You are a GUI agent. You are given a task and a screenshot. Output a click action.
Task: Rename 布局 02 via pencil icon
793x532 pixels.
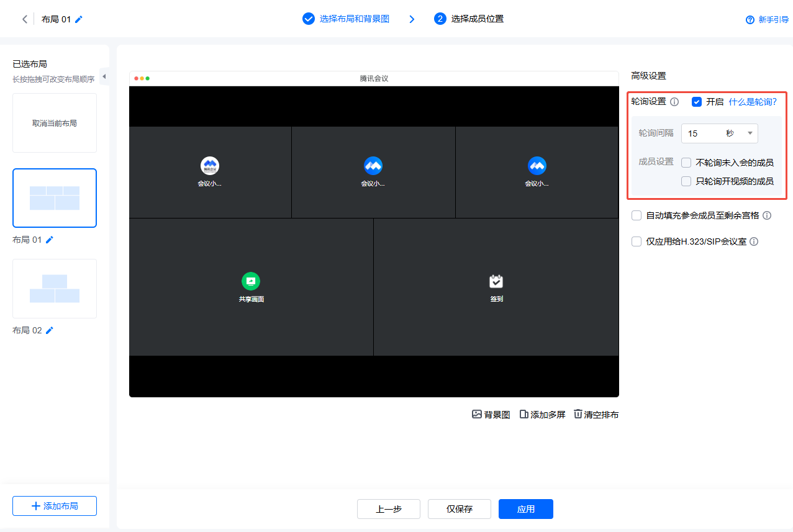[x=50, y=330]
